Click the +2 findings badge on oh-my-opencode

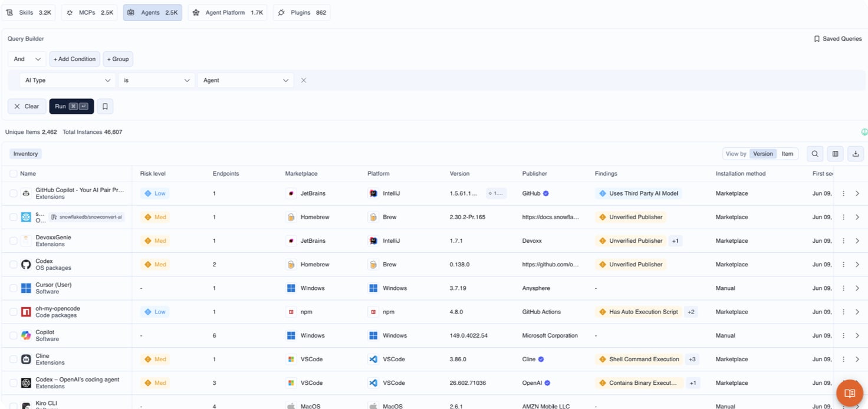pos(691,312)
